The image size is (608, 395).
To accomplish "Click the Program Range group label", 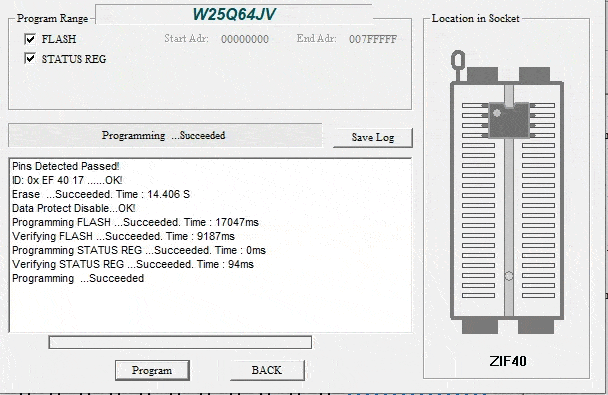I will point(52,18).
